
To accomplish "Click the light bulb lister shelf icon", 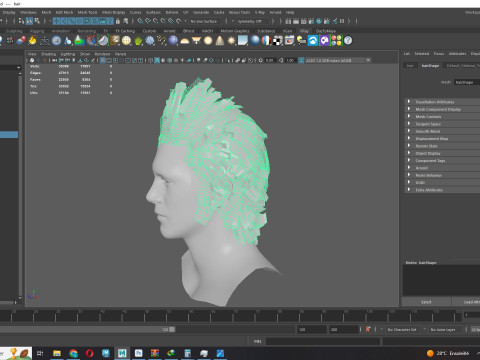I will pyautogui.click(x=301, y=40).
